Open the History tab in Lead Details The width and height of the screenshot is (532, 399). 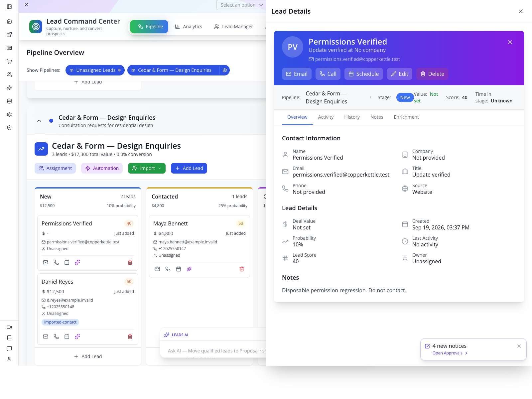[x=352, y=117]
